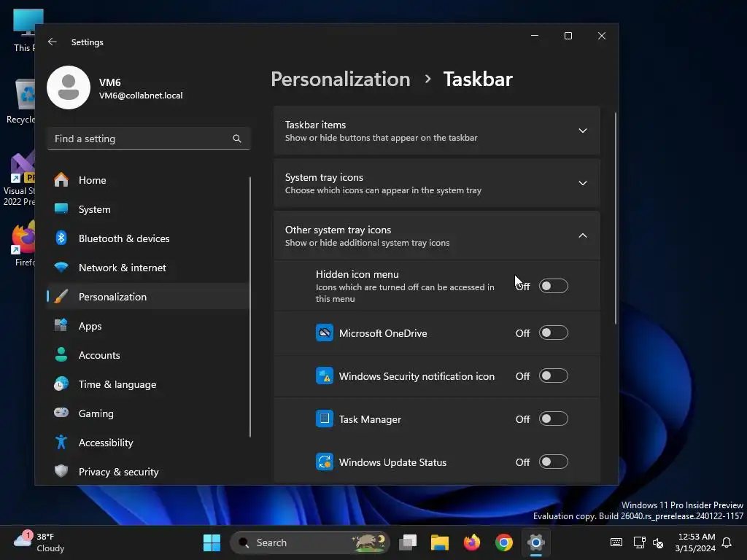Open Accounts settings category
Image resolution: width=747 pixels, height=560 pixels.
147,355
